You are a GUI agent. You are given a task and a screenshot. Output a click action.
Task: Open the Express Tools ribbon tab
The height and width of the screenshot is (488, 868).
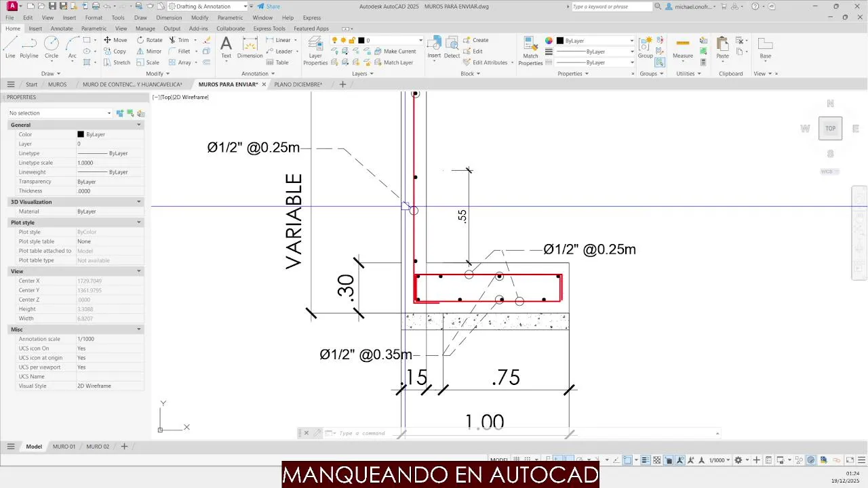click(269, 28)
